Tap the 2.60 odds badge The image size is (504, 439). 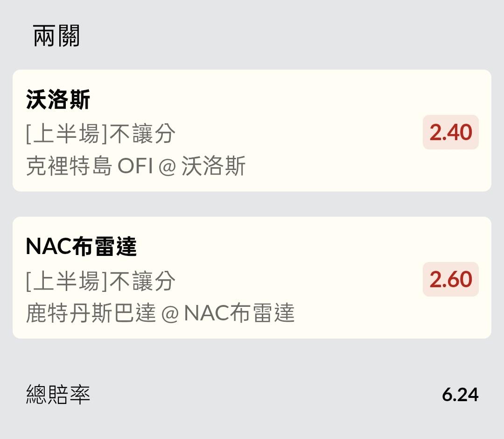450,279
